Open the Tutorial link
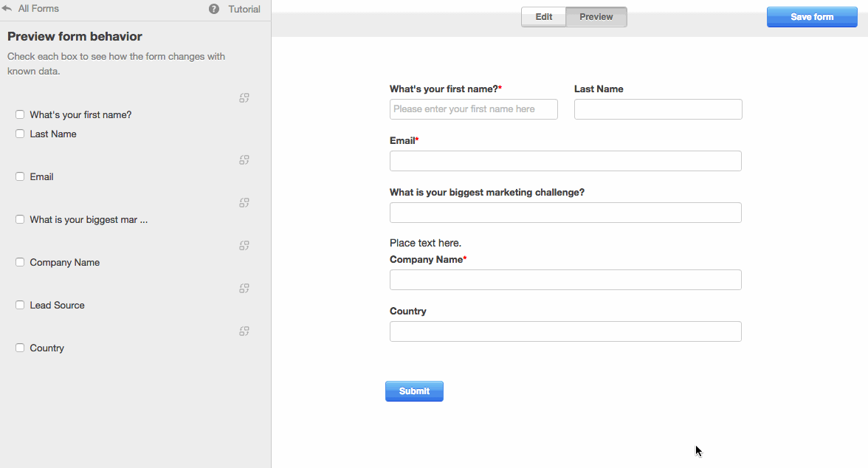The height and width of the screenshot is (468, 868). click(244, 9)
